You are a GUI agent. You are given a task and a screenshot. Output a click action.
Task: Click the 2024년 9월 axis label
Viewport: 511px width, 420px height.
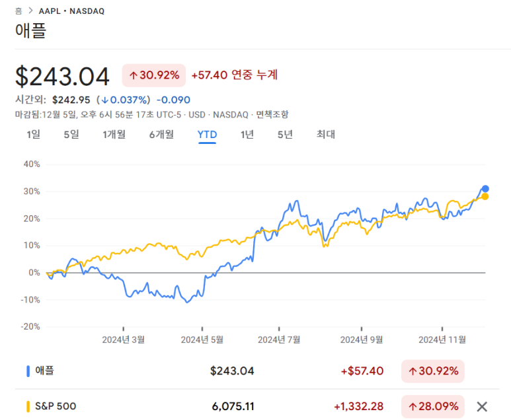coord(362,340)
